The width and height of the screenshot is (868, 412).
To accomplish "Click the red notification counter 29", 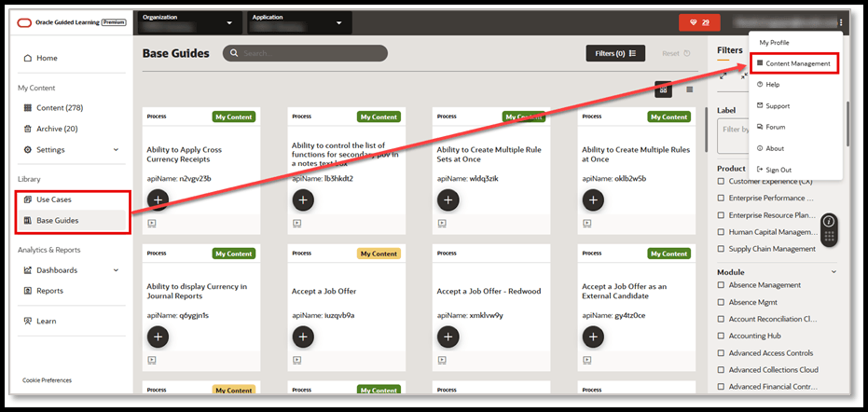I will [x=699, y=22].
